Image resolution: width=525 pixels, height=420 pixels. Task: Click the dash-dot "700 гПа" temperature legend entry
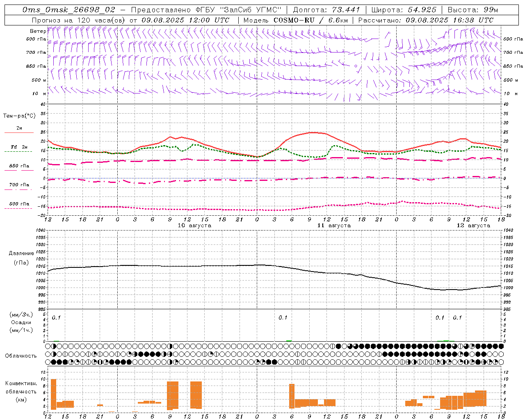(x=19, y=185)
